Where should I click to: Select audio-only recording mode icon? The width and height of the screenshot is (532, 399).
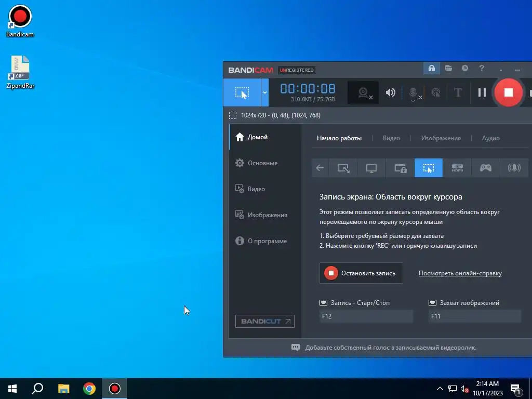pos(514,168)
